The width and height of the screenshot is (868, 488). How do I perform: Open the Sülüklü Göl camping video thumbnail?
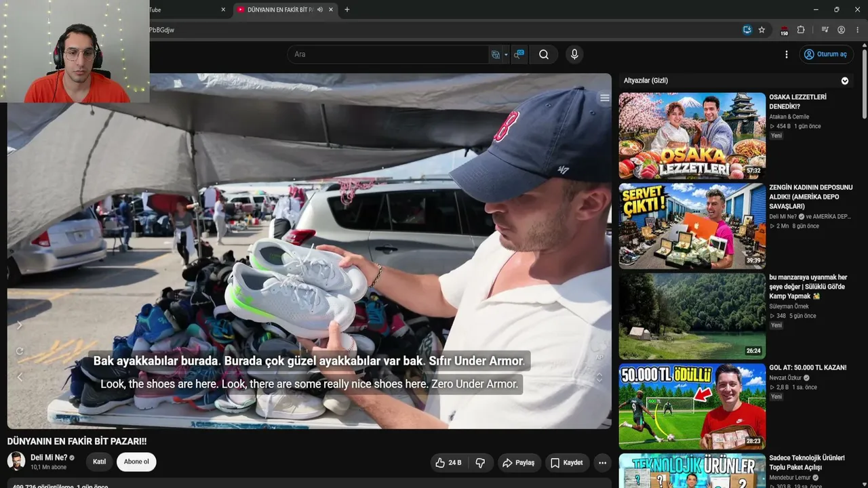coord(692,316)
